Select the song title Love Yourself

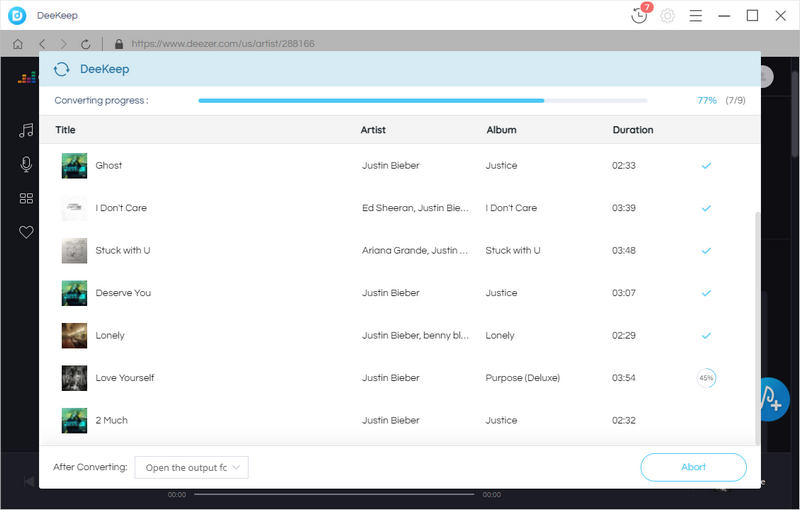pos(125,378)
